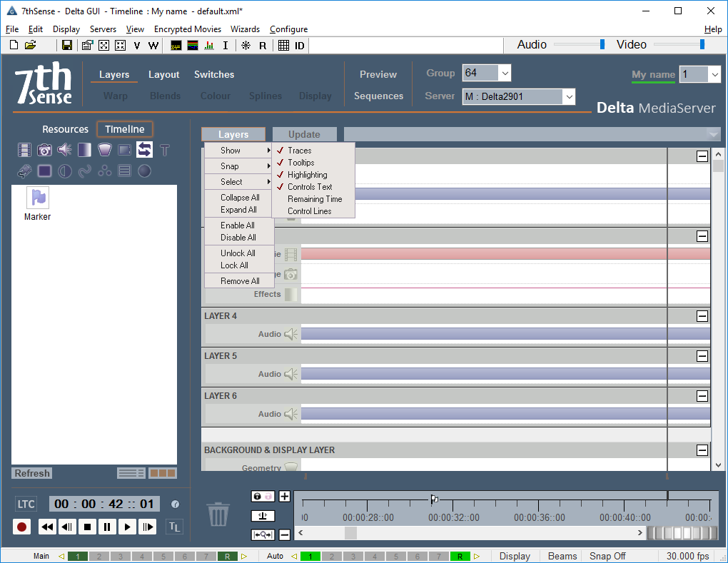Enable Remaining Time in the Show submenu

pyautogui.click(x=314, y=198)
